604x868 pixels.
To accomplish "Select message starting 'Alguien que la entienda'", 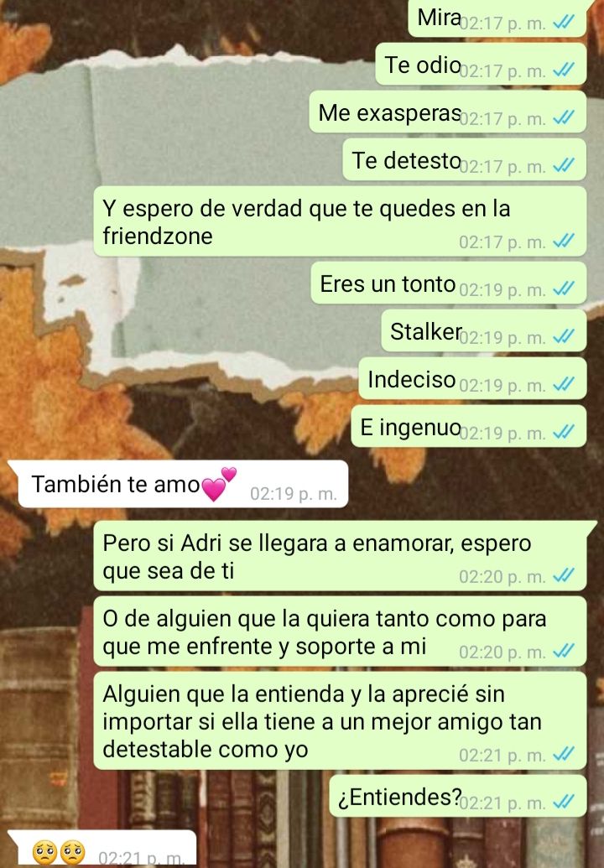I will tap(340, 720).
